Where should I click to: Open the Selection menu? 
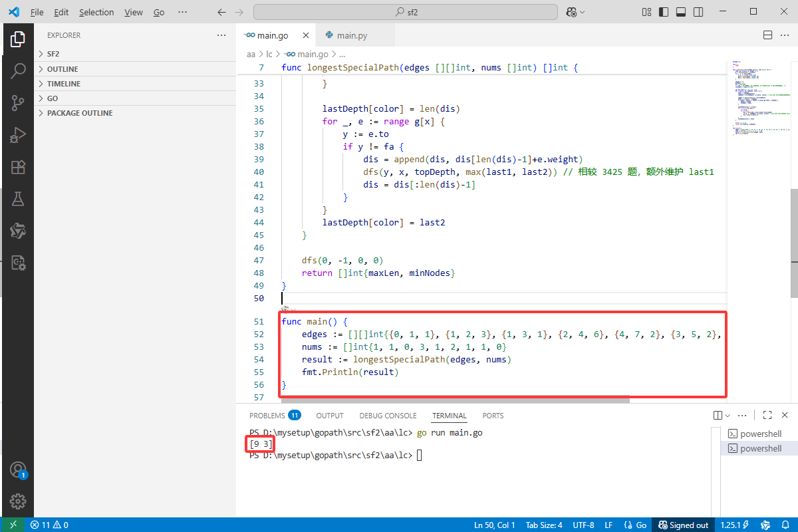point(96,12)
